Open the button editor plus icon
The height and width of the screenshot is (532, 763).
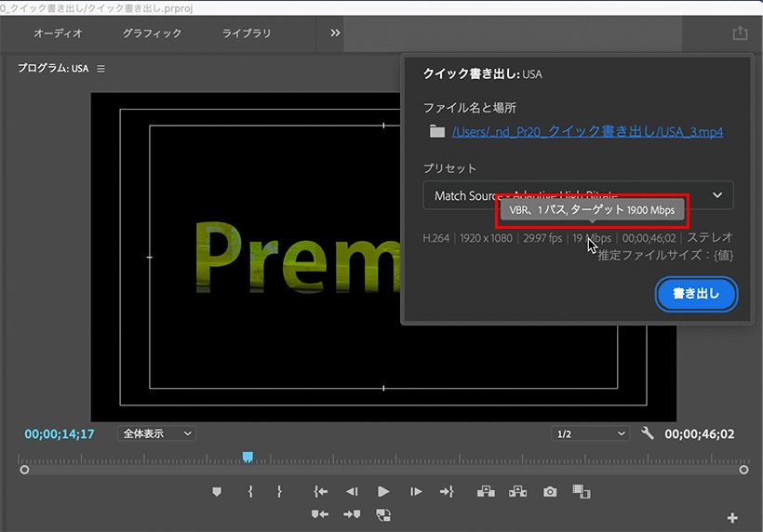tap(732, 518)
